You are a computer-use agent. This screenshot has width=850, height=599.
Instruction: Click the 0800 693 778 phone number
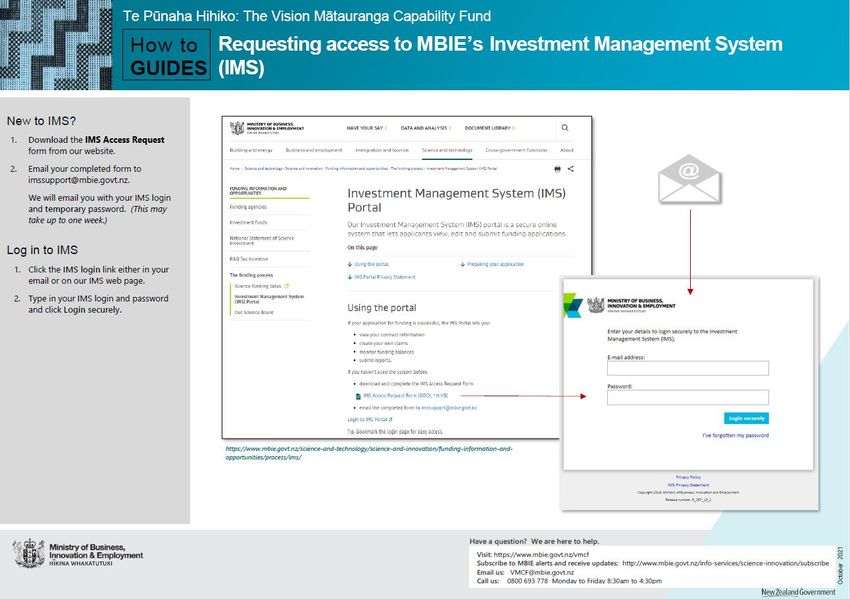click(x=527, y=581)
